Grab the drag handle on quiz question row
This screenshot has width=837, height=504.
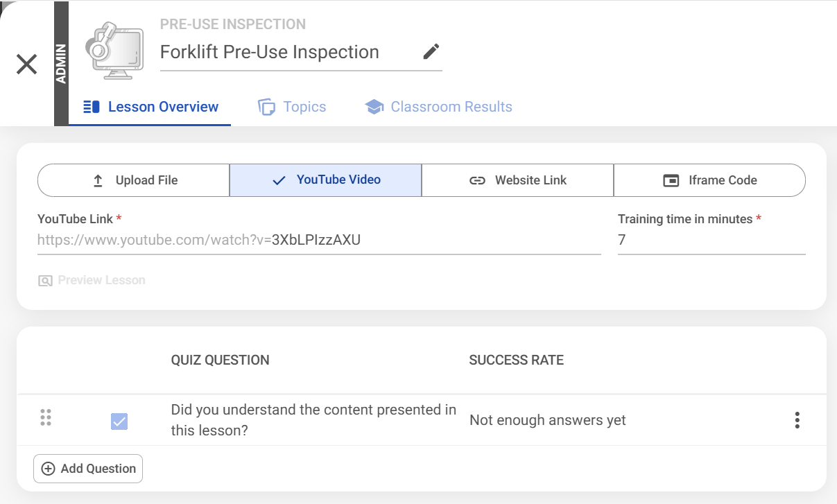(46, 417)
